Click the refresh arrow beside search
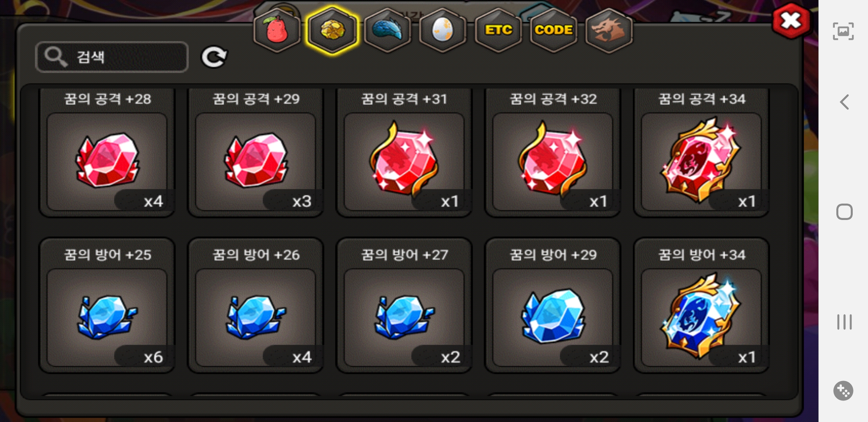 coord(214,57)
